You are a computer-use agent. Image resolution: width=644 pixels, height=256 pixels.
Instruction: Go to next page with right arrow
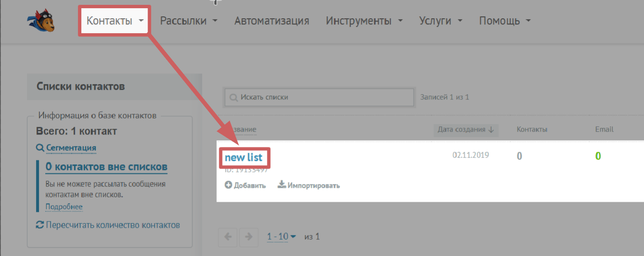click(248, 237)
